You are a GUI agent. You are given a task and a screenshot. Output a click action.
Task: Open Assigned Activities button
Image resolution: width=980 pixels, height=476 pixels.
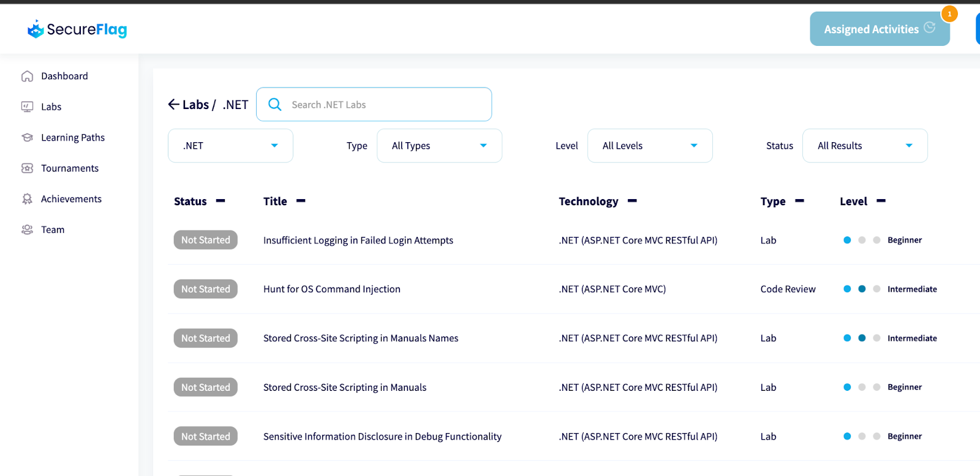coord(879,29)
